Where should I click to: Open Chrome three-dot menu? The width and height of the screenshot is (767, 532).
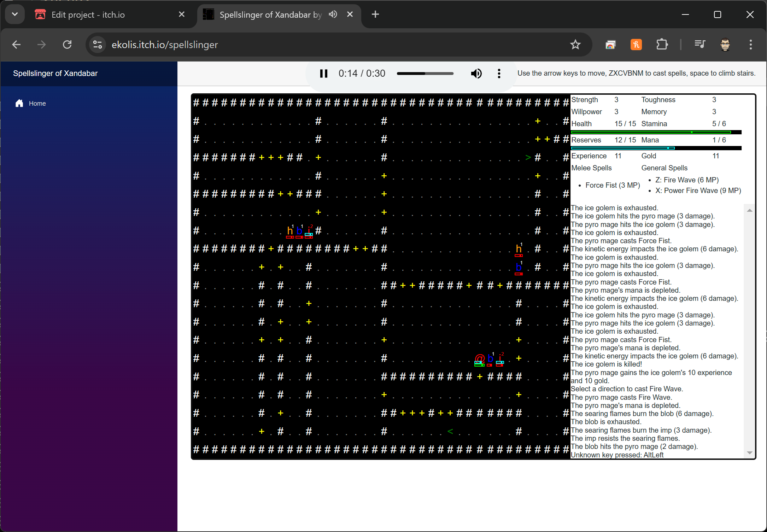tap(750, 45)
